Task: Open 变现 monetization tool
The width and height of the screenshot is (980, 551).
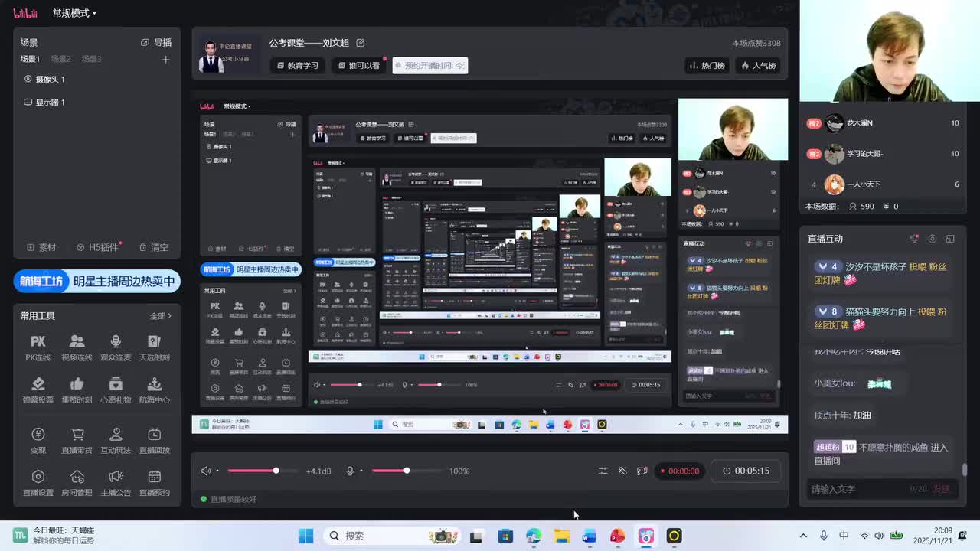Action: coord(38,441)
